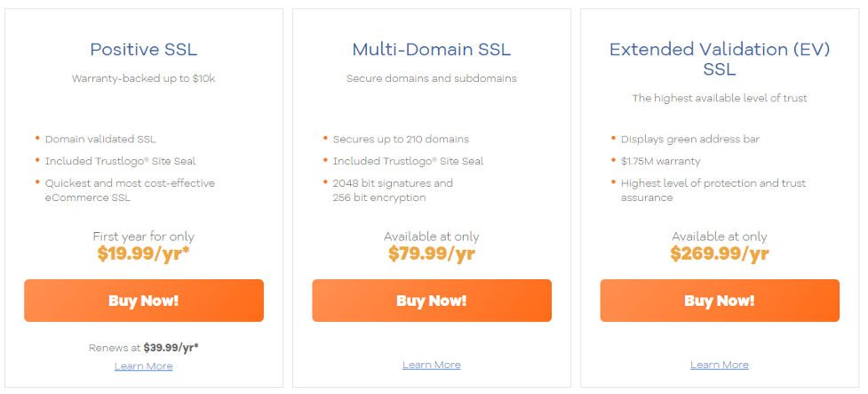This screenshot has height=394, width=868.
Task: Click the $1.75M warranty bullet
Action: point(660,161)
